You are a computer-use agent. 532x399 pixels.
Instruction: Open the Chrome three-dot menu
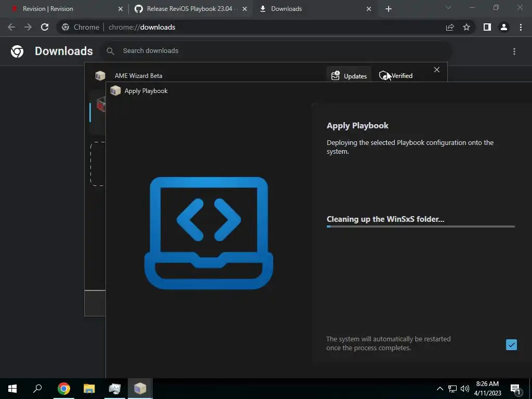521,27
